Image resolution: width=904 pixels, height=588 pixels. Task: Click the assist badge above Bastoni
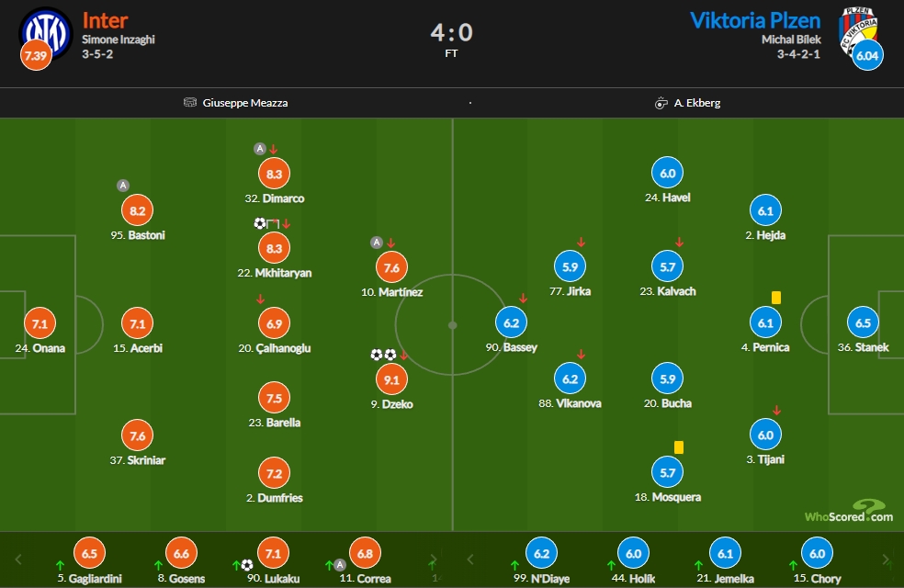122,186
